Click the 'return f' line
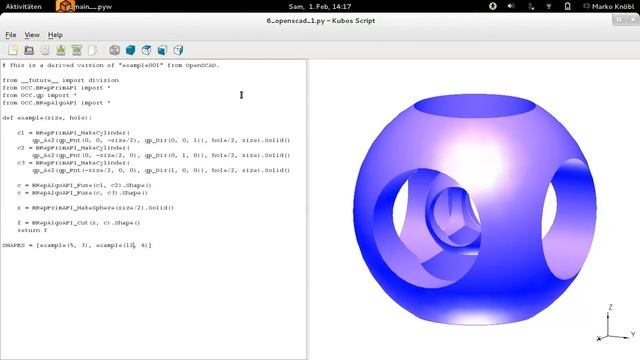The width and height of the screenshot is (640, 360). pyautogui.click(x=32, y=230)
